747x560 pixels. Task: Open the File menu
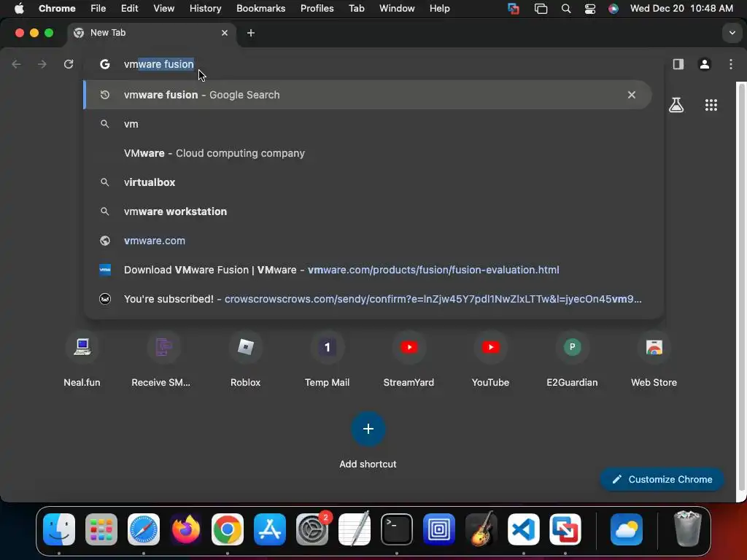(x=98, y=9)
